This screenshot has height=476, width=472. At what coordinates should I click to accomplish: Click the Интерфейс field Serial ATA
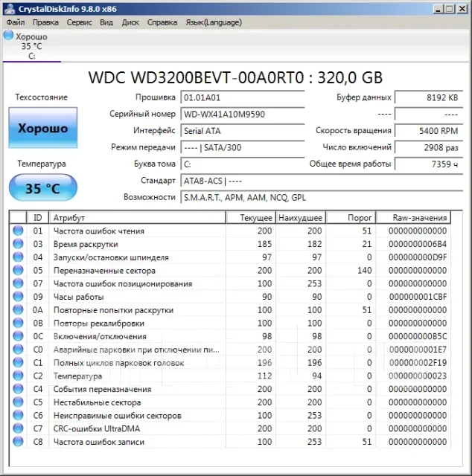click(x=243, y=131)
